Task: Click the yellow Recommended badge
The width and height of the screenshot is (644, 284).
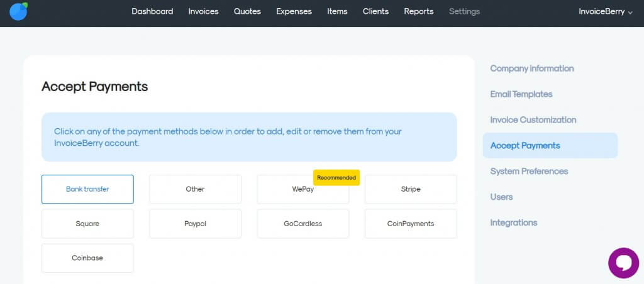Action: (x=336, y=178)
